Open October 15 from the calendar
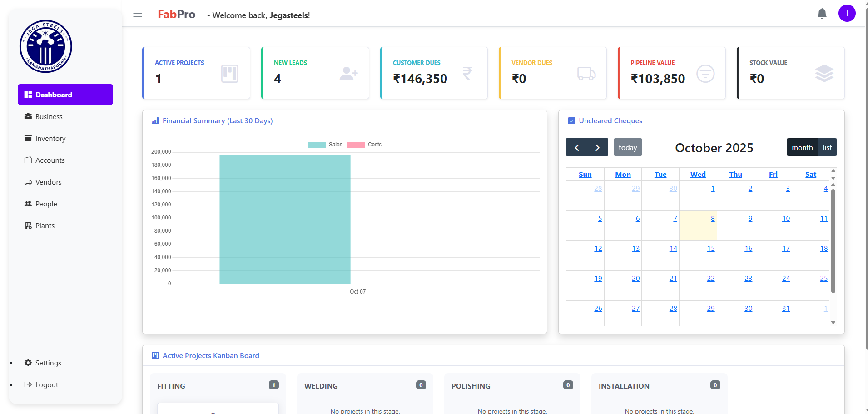The image size is (868, 414). coord(710,248)
